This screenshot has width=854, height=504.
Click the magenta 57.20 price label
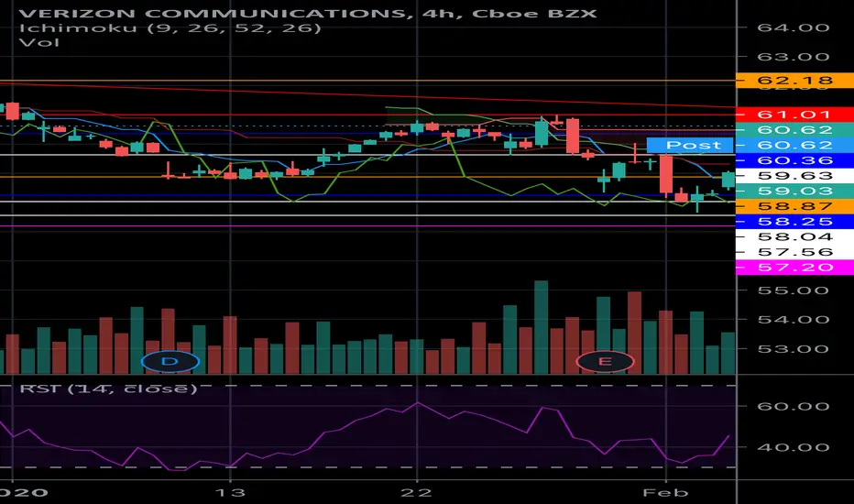794,268
